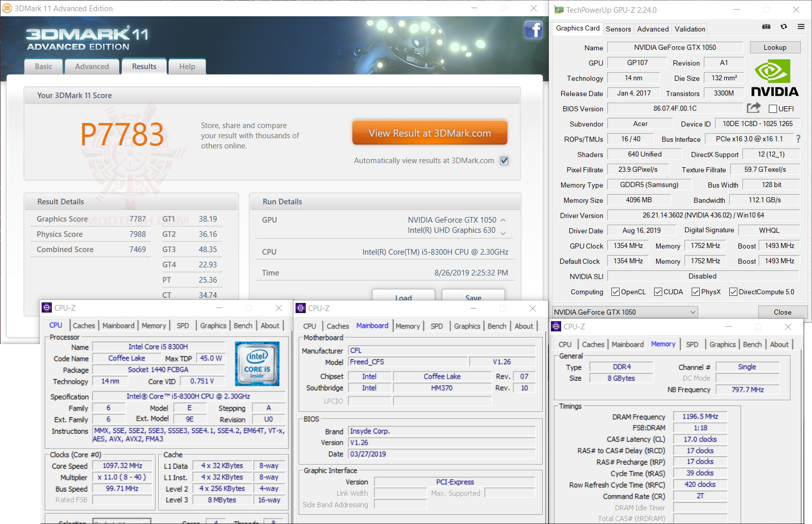Toggle the CUDA checkbox
The width and height of the screenshot is (812, 524).
point(658,292)
